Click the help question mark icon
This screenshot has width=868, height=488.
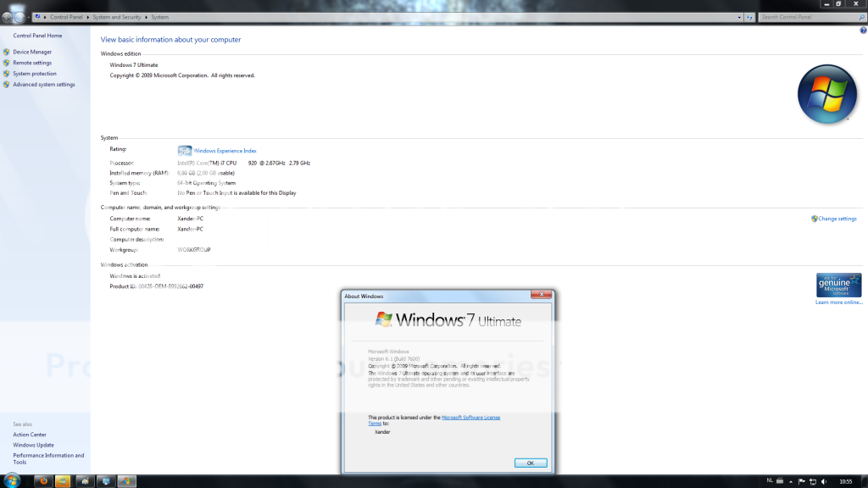pos(862,30)
